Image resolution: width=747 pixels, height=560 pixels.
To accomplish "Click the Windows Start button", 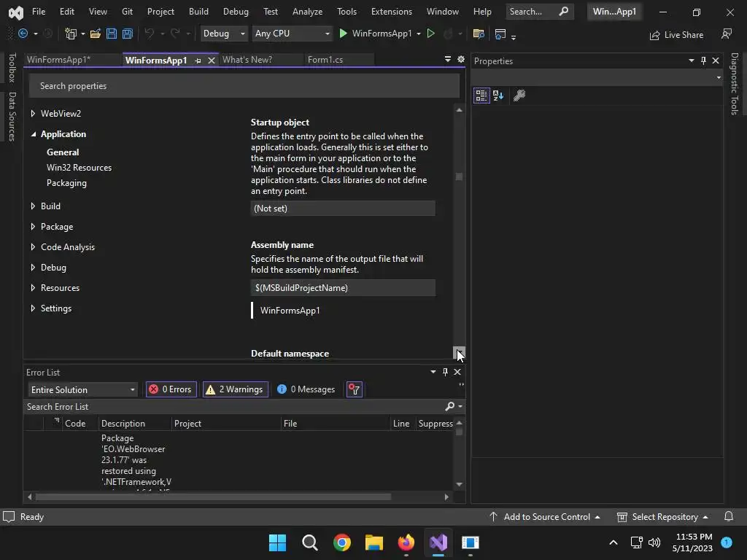I will tap(277, 542).
